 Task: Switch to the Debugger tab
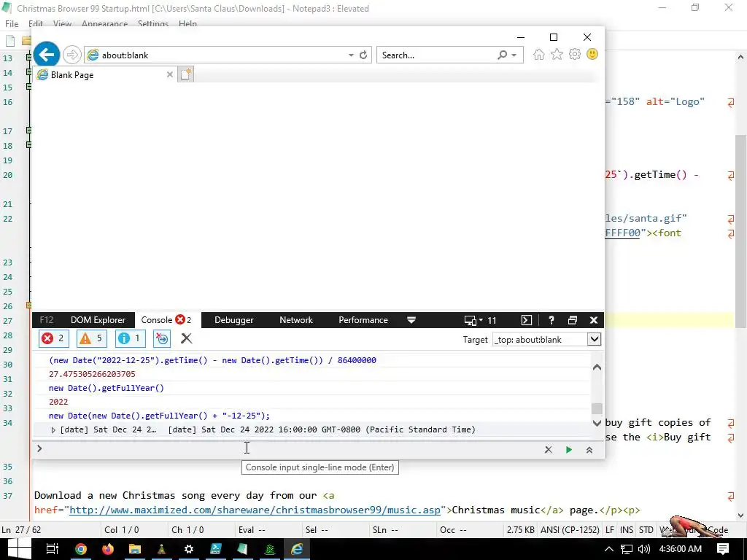[234, 320]
